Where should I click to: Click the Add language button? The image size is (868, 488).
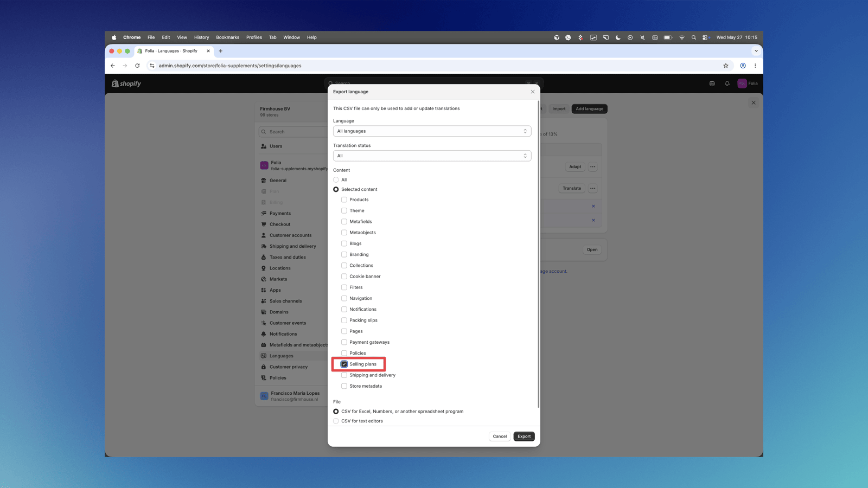(x=589, y=109)
